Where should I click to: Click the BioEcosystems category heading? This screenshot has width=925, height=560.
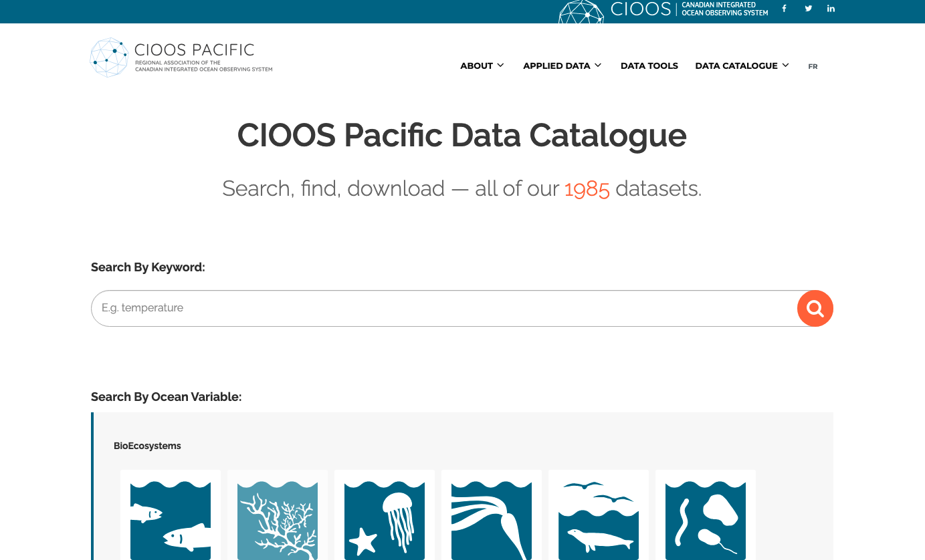[x=147, y=446]
